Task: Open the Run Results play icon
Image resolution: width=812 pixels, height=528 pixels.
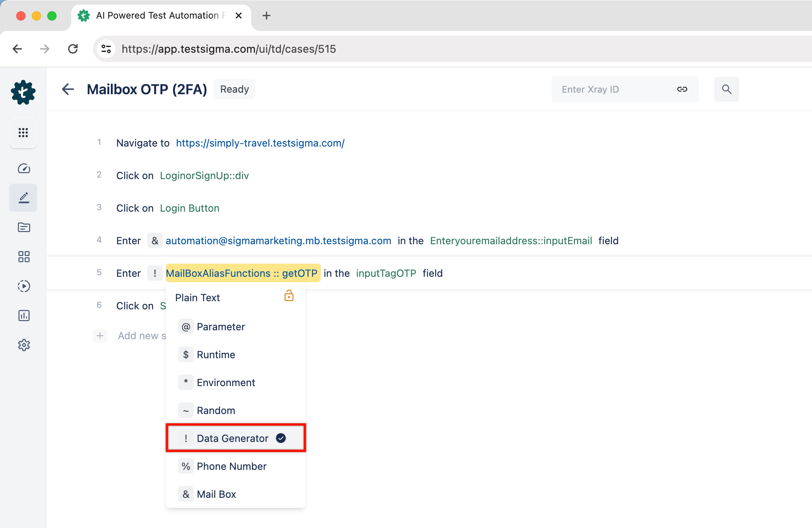Action: coord(24,286)
